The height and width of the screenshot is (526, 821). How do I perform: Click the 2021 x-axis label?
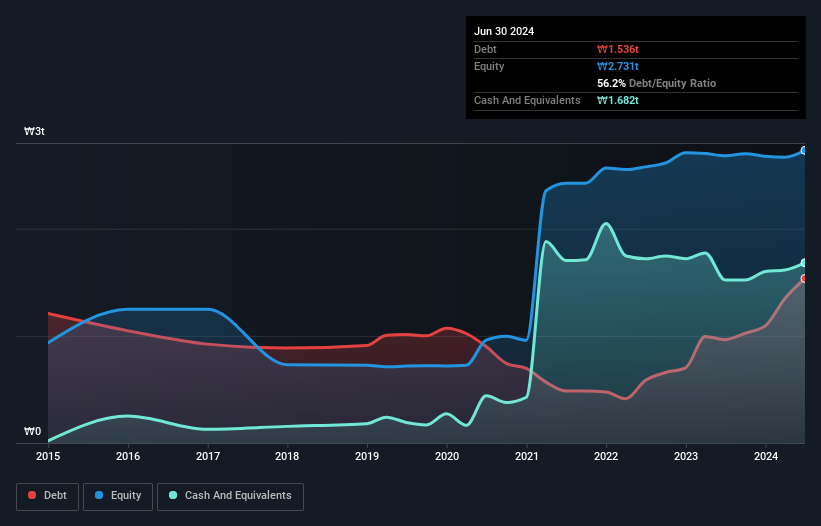pyautogui.click(x=527, y=456)
